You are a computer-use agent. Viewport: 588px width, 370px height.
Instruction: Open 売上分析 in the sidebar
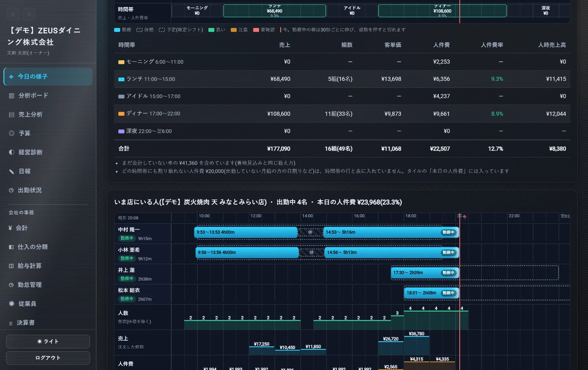[48, 115]
